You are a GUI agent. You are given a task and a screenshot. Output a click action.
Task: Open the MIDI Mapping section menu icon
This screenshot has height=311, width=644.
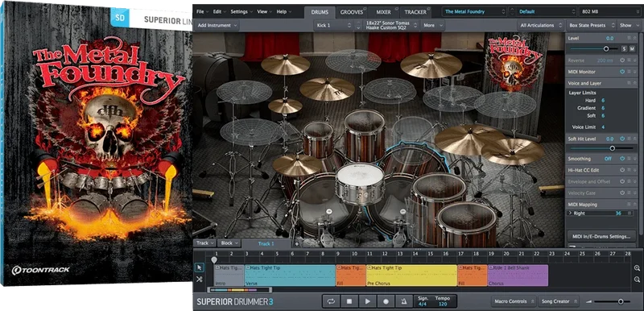(x=629, y=204)
